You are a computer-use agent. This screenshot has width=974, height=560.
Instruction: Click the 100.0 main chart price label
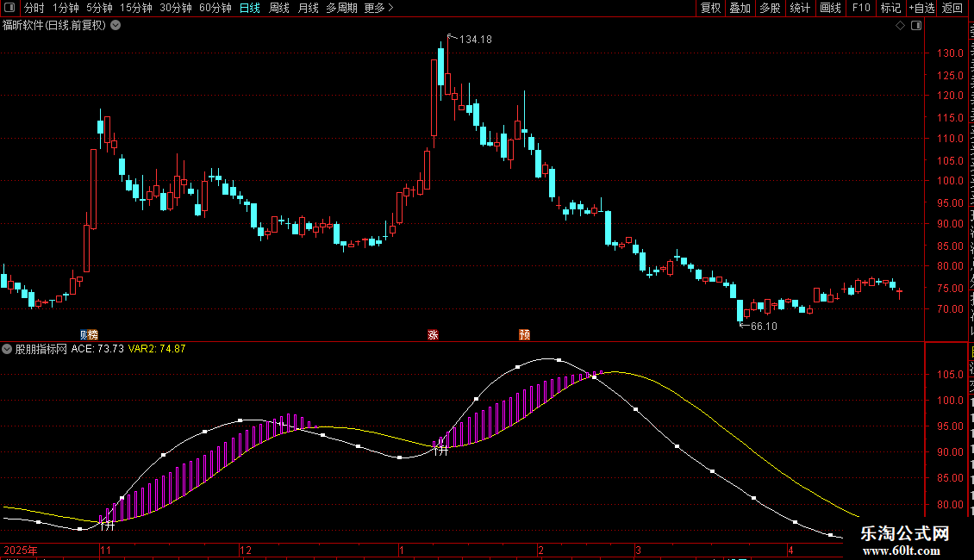click(x=951, y=181)
